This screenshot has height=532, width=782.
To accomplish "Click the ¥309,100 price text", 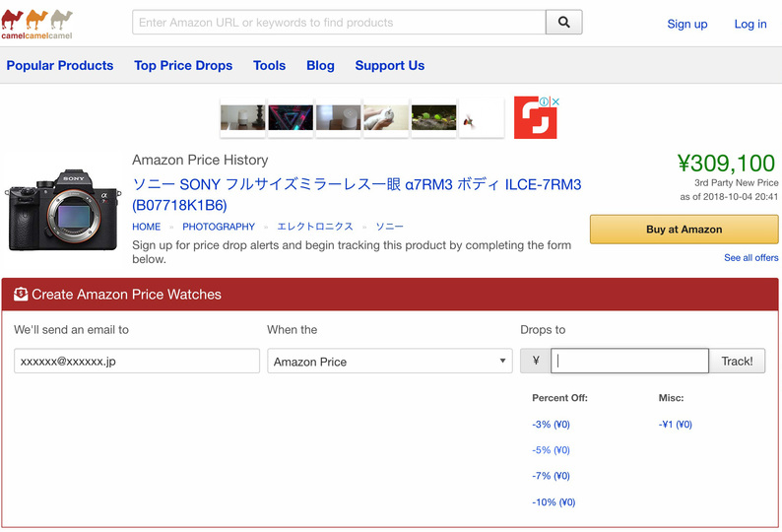I will tap(726, 164).
